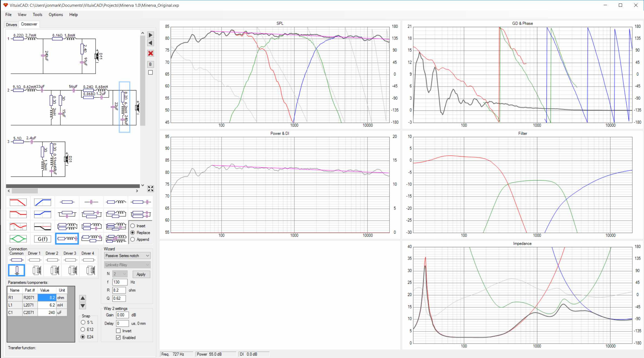The height and width of the screenshot is (358, 644).
Task: Select the red low-pass filter block icon
Action: [x=18, y=202]
